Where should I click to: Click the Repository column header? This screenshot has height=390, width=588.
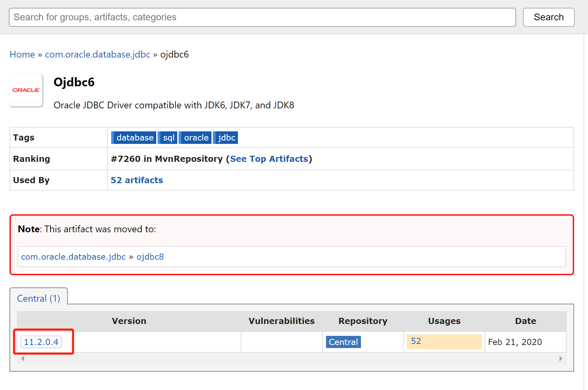pos(363,321)
